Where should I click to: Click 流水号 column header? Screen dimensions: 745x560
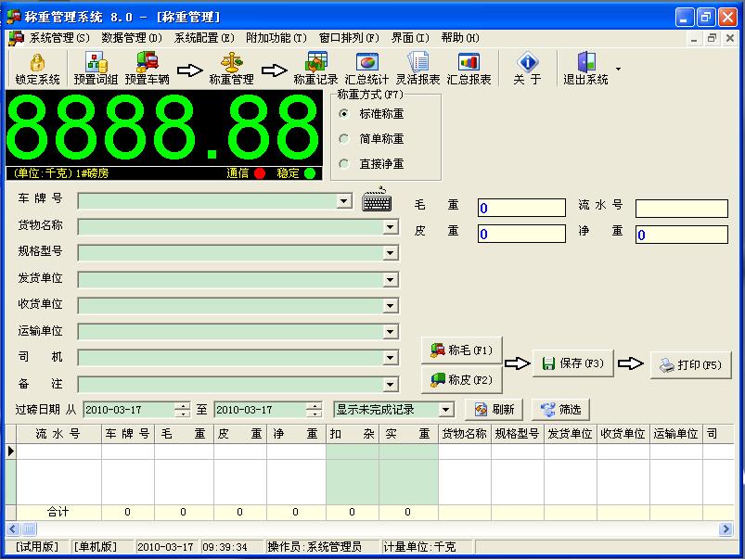59,434
